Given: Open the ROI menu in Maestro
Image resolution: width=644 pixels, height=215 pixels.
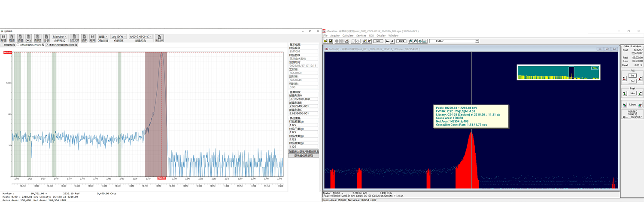Looking at the screenshot, I should [x=371, y=36].
